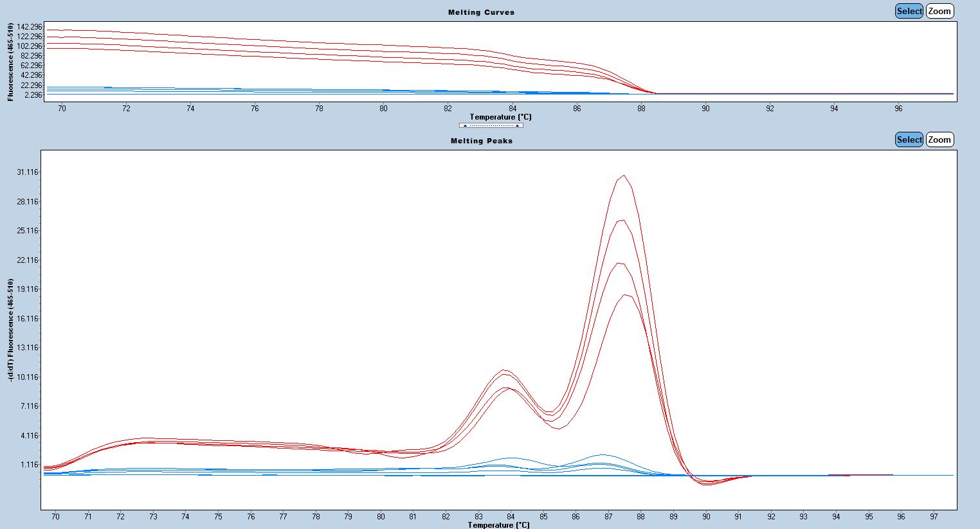Click the 31.116 tick on the peaks y-axis

28,172
